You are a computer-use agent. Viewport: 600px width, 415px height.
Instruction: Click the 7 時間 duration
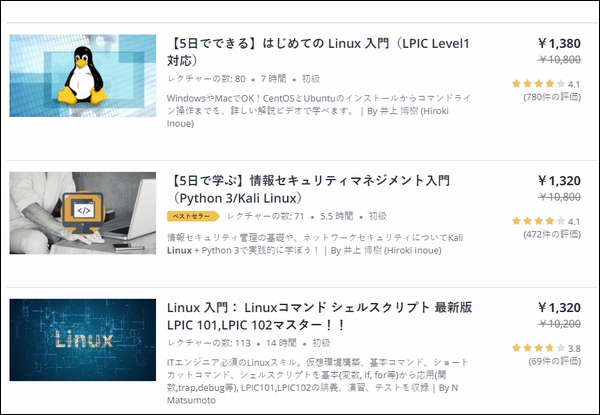(273, 79)
